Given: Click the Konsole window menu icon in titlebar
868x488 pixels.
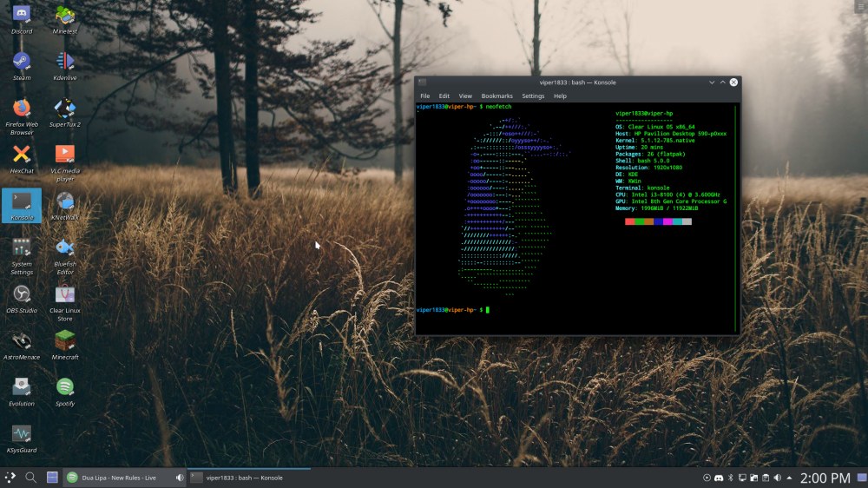Looking at the screenshot, I should [423, 82].
